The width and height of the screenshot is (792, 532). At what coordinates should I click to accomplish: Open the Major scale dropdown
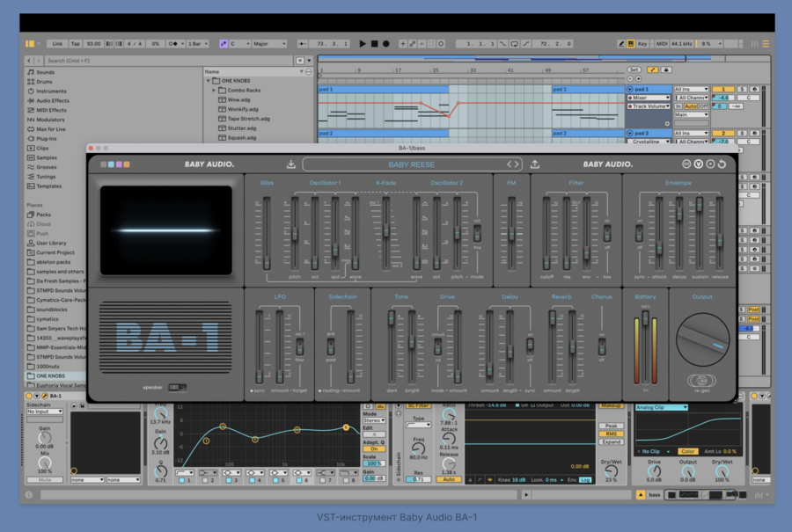pos(268,43)
